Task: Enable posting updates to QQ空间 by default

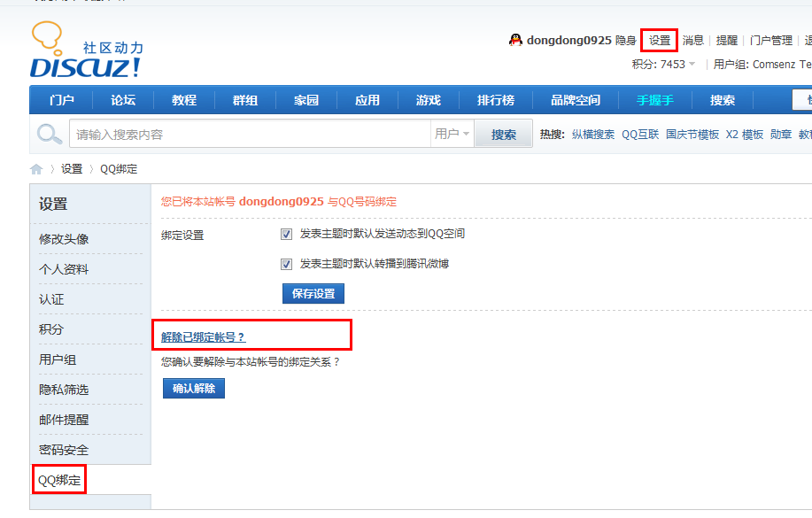Action: (x=286, y=233)
